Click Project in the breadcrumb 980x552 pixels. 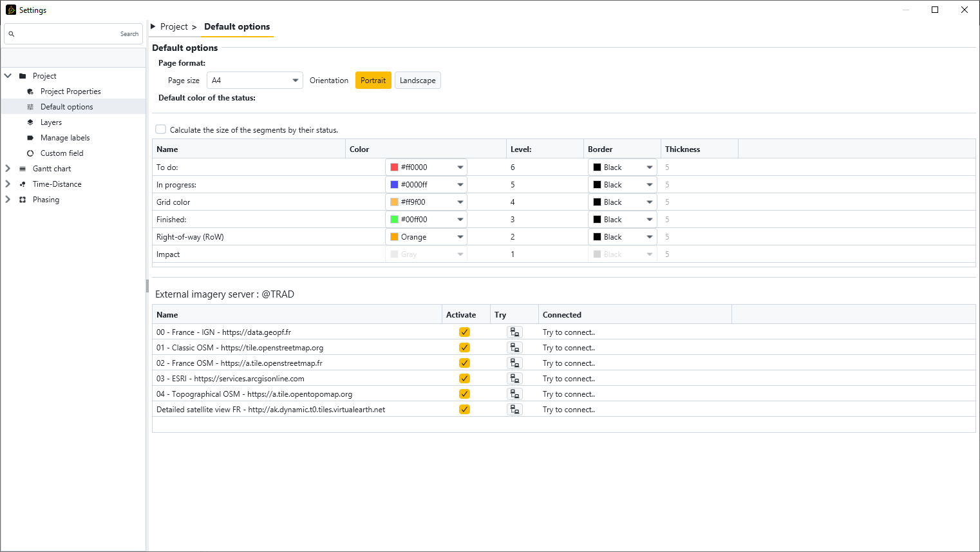(x=174, y=27)
